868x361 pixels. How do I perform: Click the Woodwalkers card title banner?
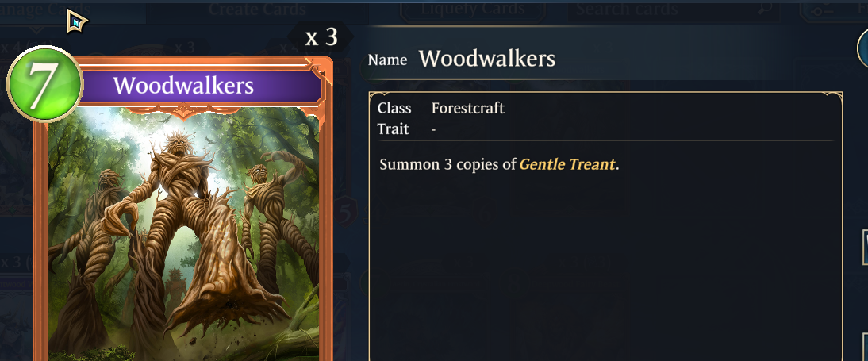(x=201, y=86)
